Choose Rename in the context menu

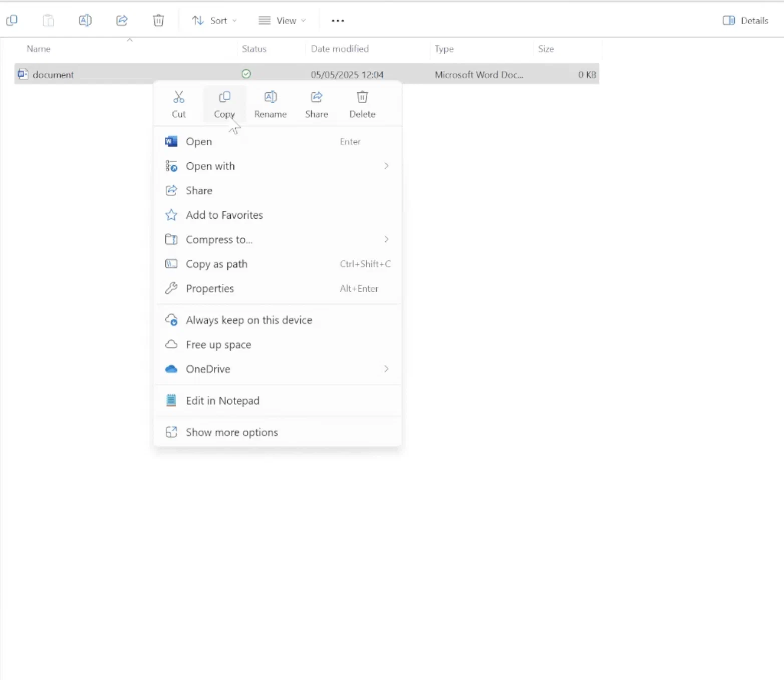tap(271, 104)
